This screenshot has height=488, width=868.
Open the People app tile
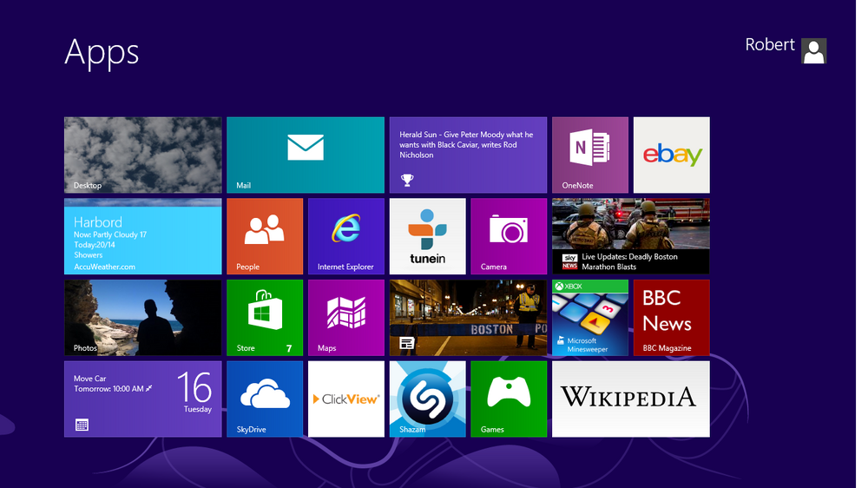(265, 236)
